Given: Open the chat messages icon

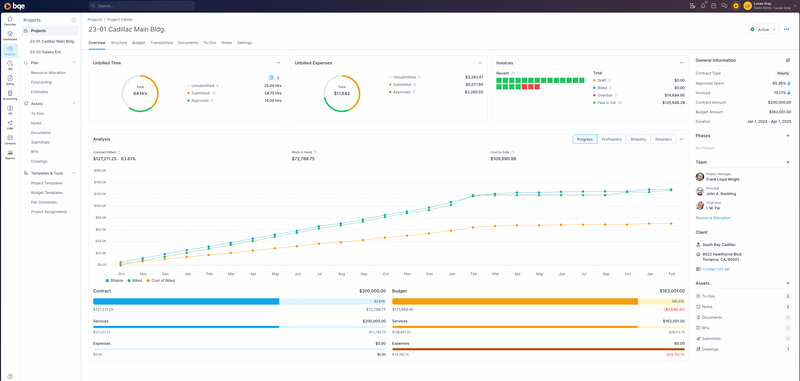Looking at the screenshot, I should [x=724, y=6].
